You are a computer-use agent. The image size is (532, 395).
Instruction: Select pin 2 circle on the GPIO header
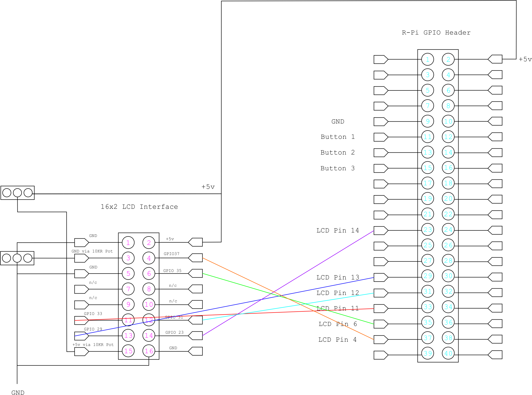click(448, 59)
